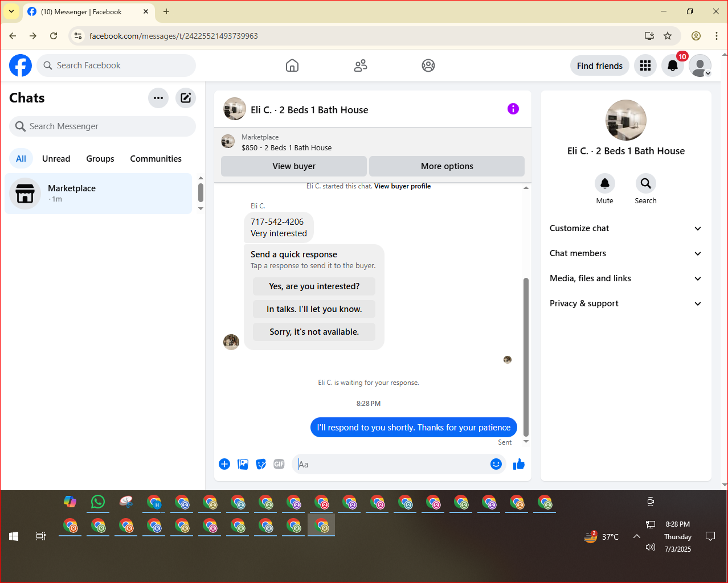Choose a sticker with sticker icon

click(x=261, y=464)
